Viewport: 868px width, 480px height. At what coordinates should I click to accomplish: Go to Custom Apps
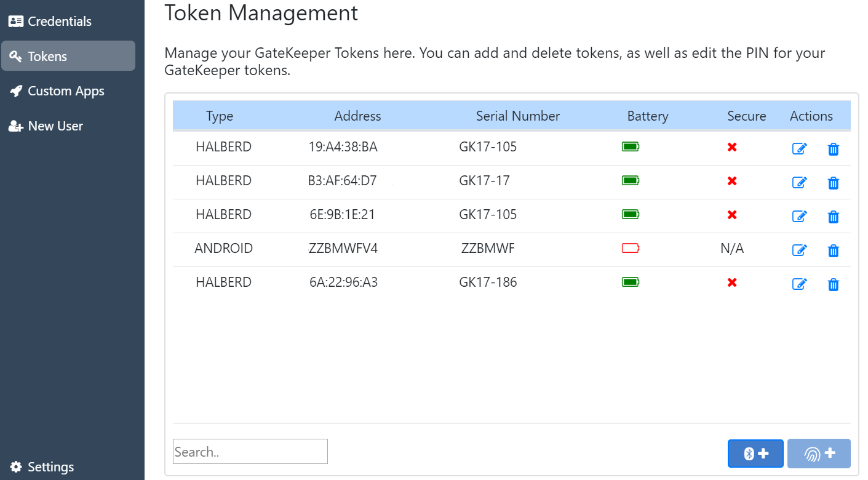tap(66, 91)
